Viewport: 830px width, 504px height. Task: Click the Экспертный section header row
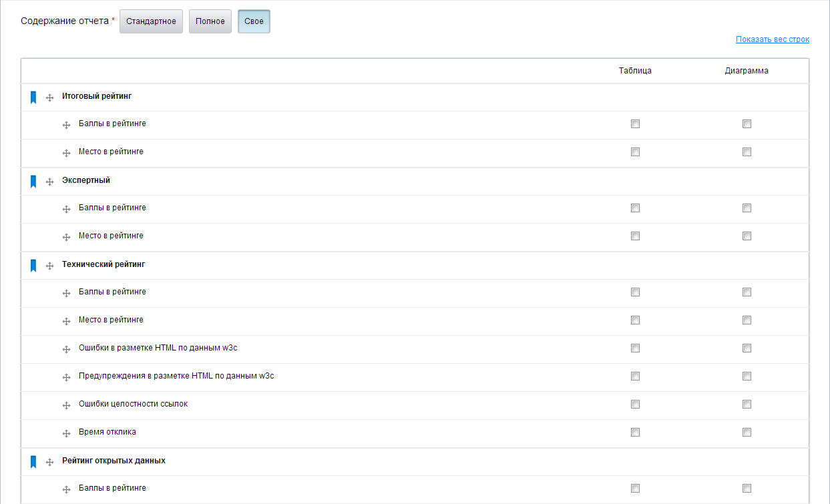tap(86, 180)
